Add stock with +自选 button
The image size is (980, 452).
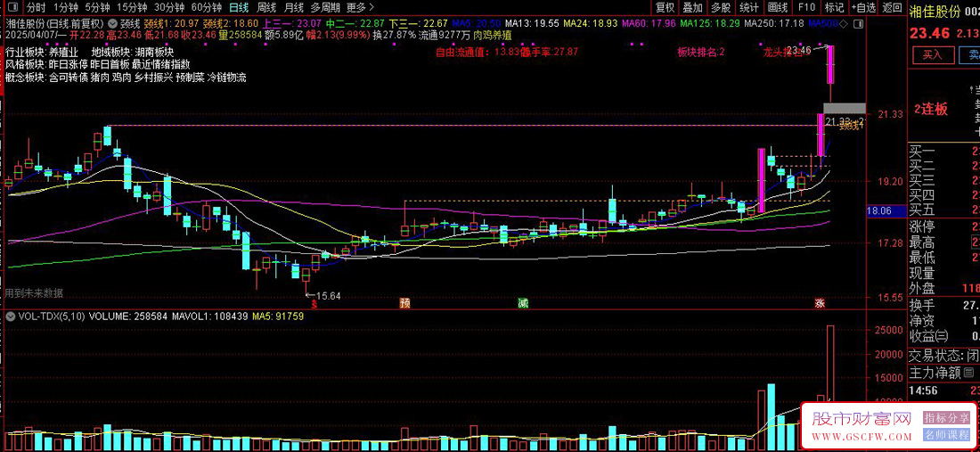(x=863, y=7)
